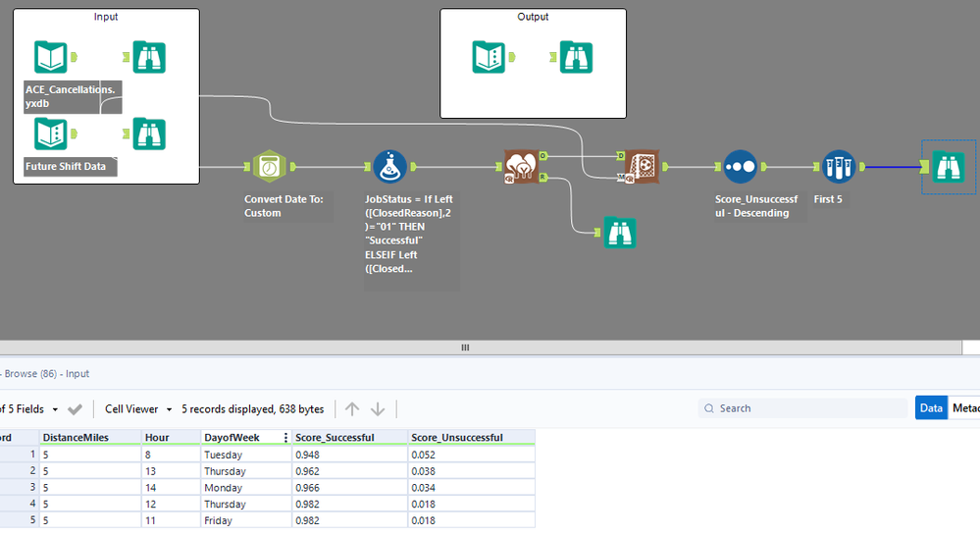This screenshot has width=980, height=537.
Task: Switch to the Metadata view tab
Action: point(964,407)
